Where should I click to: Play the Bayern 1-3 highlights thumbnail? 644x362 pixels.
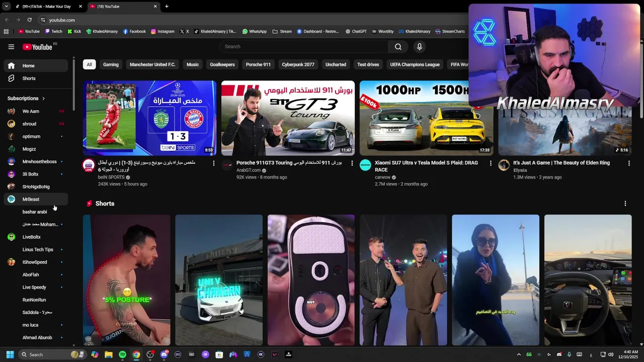(x=149, y=118)
